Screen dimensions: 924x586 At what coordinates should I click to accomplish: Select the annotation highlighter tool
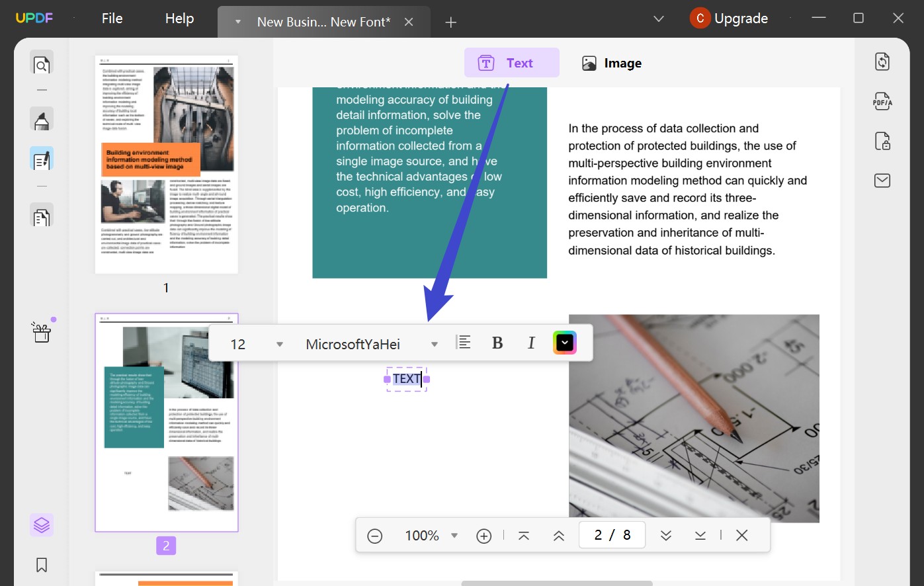42,120
